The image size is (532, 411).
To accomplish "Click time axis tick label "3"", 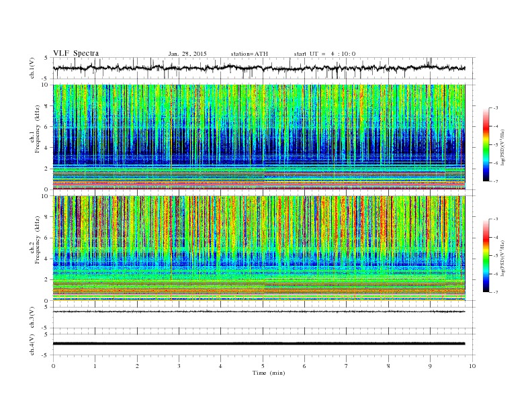I will pos(179,366).
